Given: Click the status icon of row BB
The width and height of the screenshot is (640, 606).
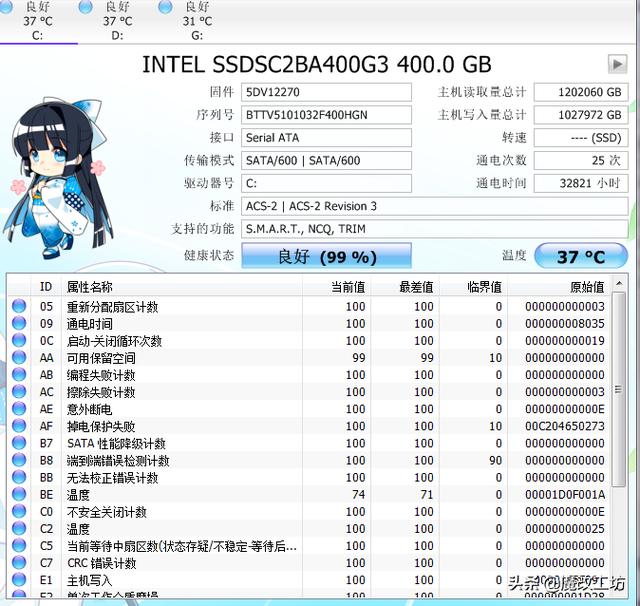Looking at the screenshot, I should click(x=19, y=477).
